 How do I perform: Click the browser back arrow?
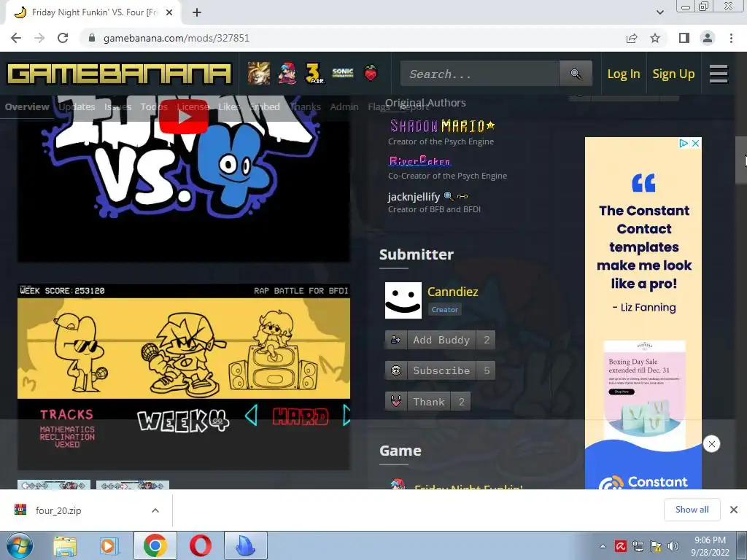point(16,38)
